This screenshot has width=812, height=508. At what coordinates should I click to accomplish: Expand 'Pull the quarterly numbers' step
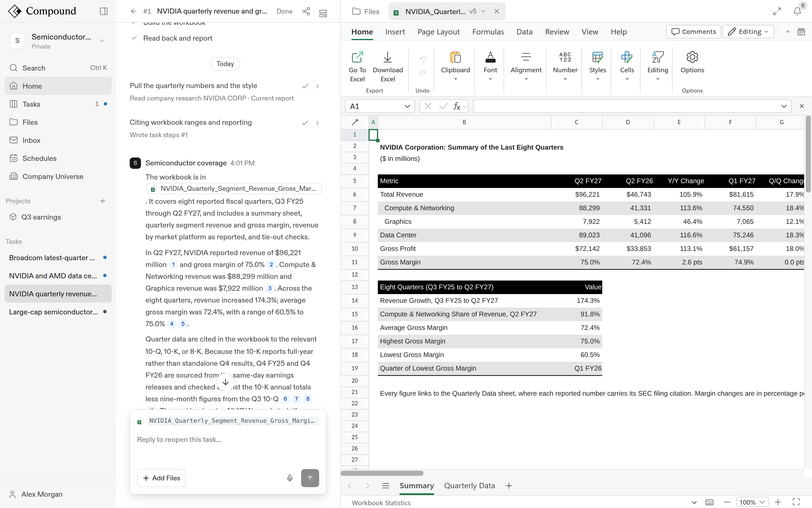click(317, 86)
